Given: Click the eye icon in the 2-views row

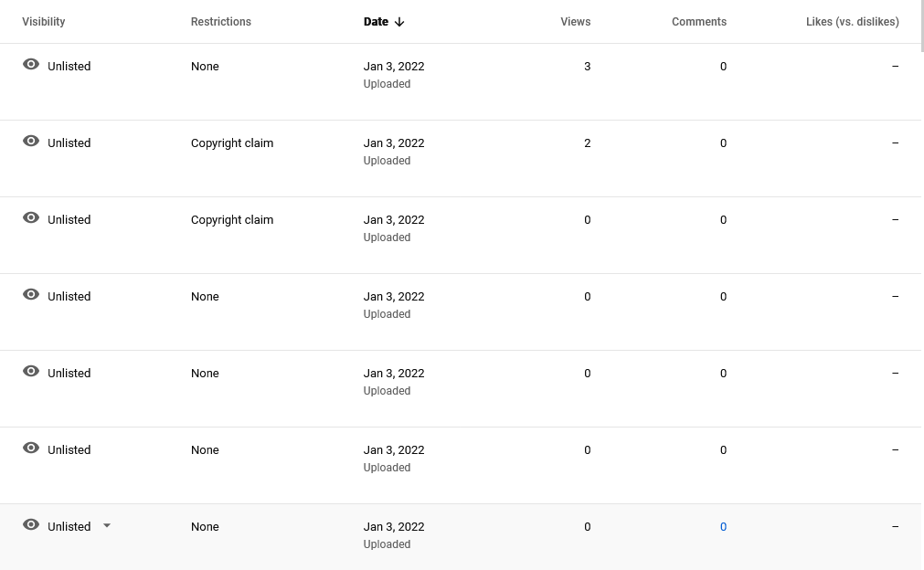Looking at the screenshot, I should [x=31, y=142].
